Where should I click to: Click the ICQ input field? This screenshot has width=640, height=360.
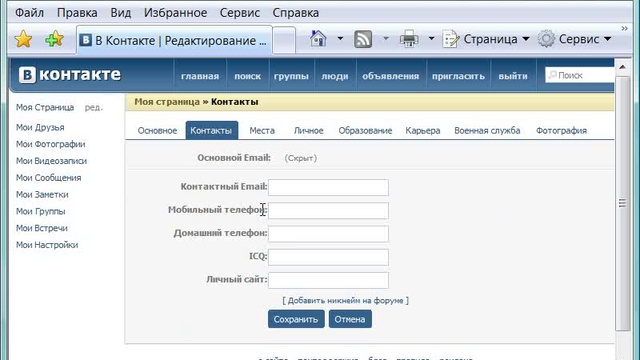pyautogui.click(x=328, y=257)
